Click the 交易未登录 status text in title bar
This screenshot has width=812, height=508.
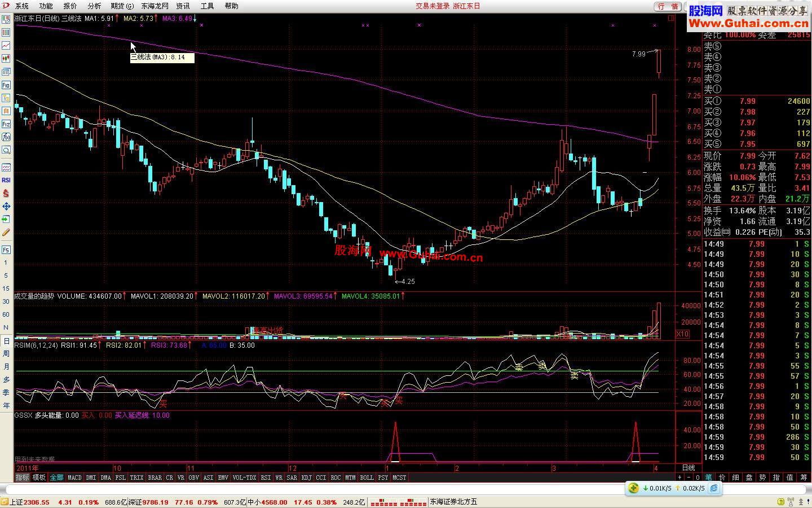pos(433,6)
